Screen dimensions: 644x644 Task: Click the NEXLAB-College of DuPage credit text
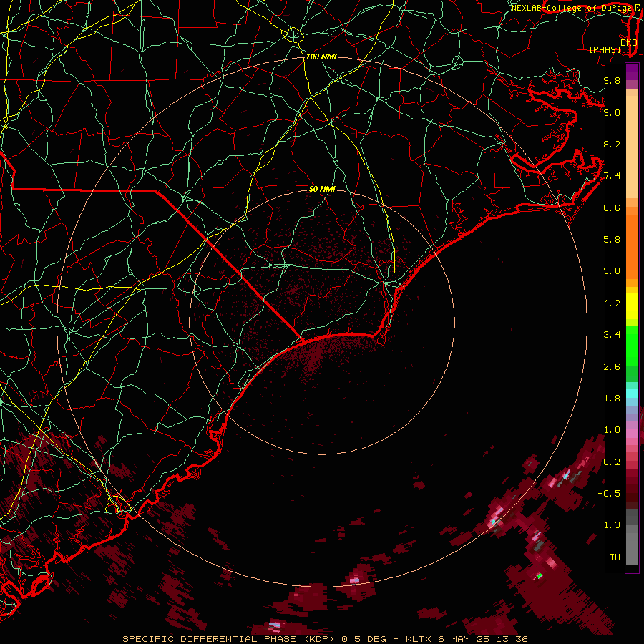[571, 8]
